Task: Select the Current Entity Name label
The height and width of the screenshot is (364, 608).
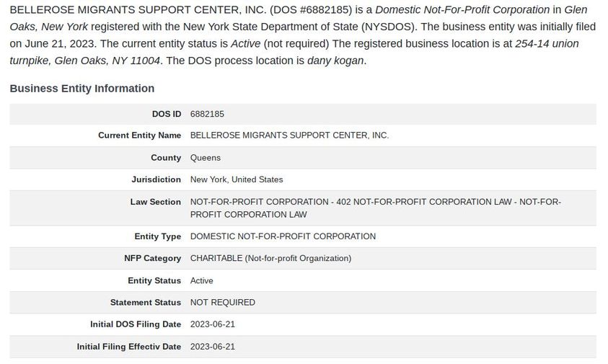Action: coord(139,136)
